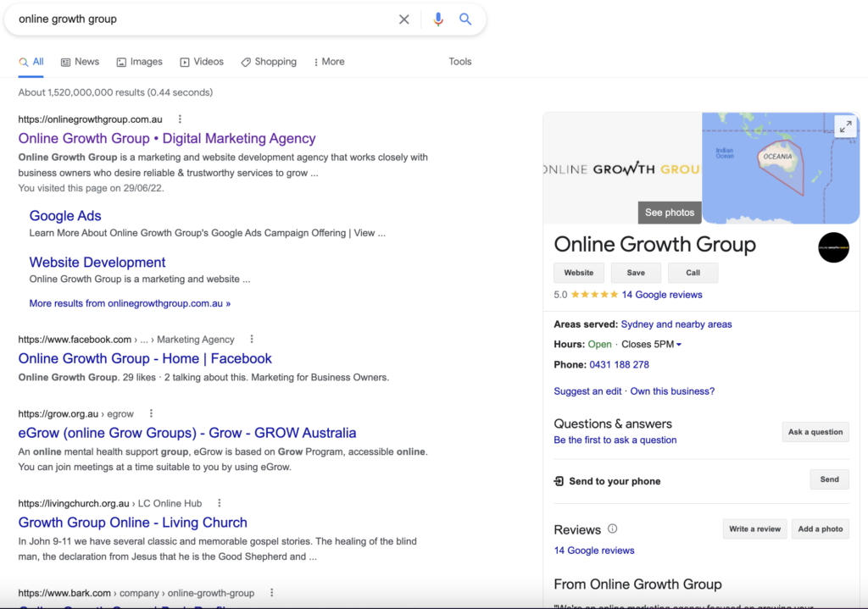Open the search Tools options
Image resolution: width=868 pixels, height=609 pixels.
(x=460, y=62)
